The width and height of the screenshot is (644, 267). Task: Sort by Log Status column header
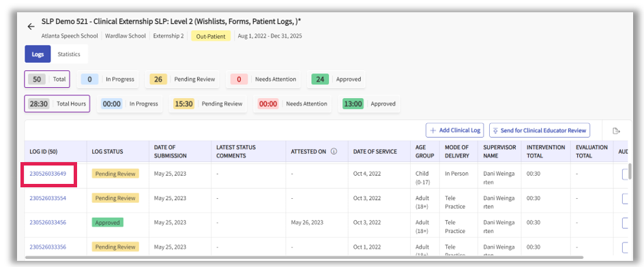click(107, 152)
